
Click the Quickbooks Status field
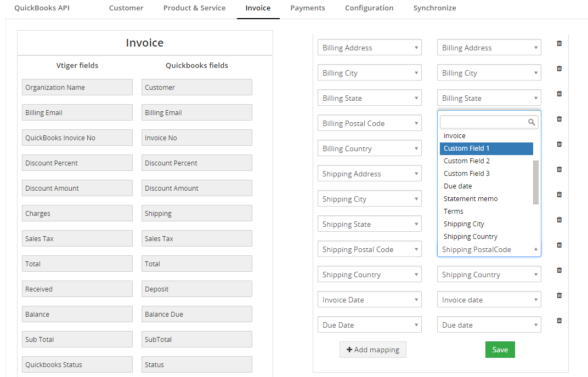pos(77,364)
